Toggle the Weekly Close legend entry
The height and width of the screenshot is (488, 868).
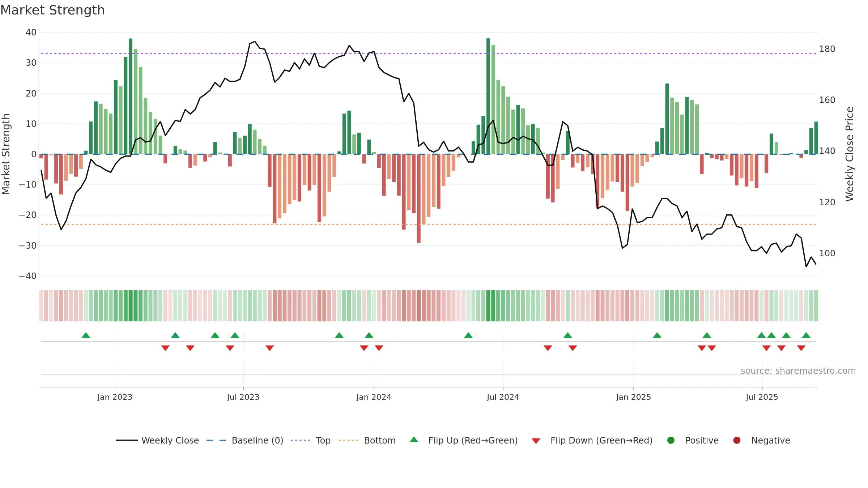[158, 440]
